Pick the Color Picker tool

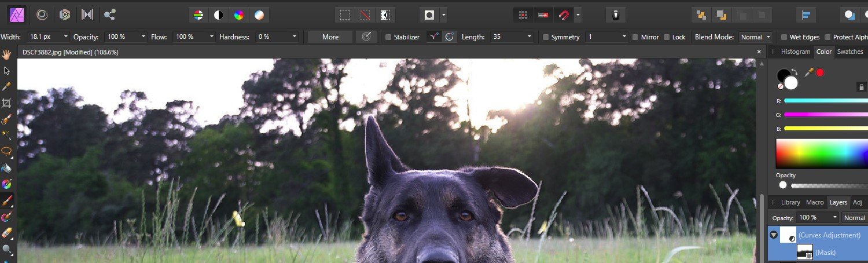[7, 86]
